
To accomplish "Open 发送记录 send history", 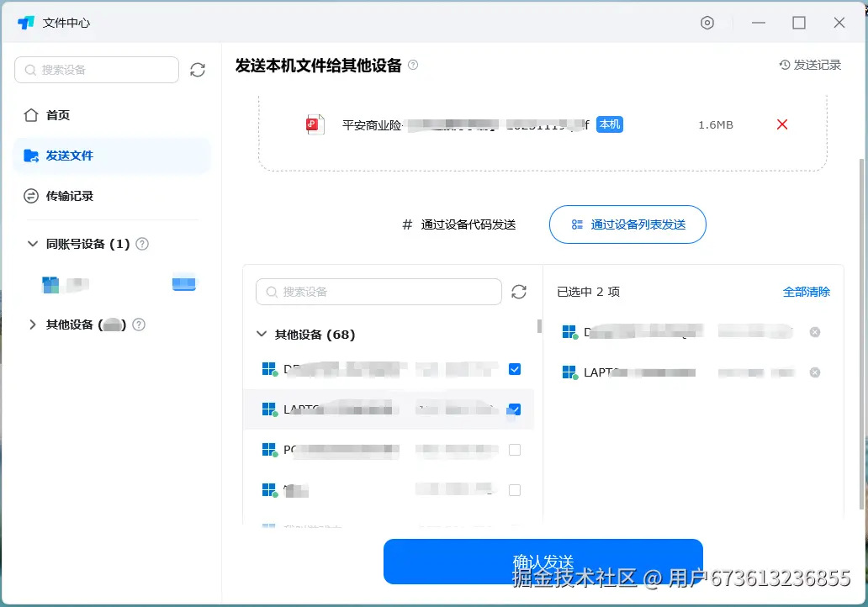I will coord(810,65).
